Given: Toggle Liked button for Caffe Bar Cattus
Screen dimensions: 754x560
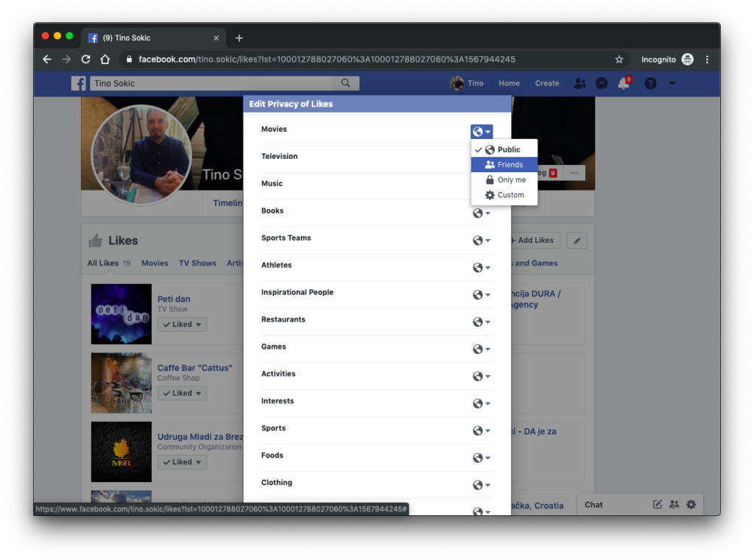Looking at the screenshot, I should click(182, 394).
